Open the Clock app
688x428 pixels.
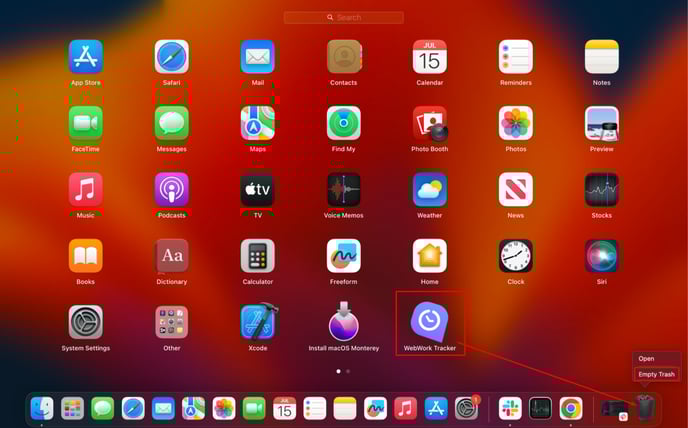[x=516, y=255]
